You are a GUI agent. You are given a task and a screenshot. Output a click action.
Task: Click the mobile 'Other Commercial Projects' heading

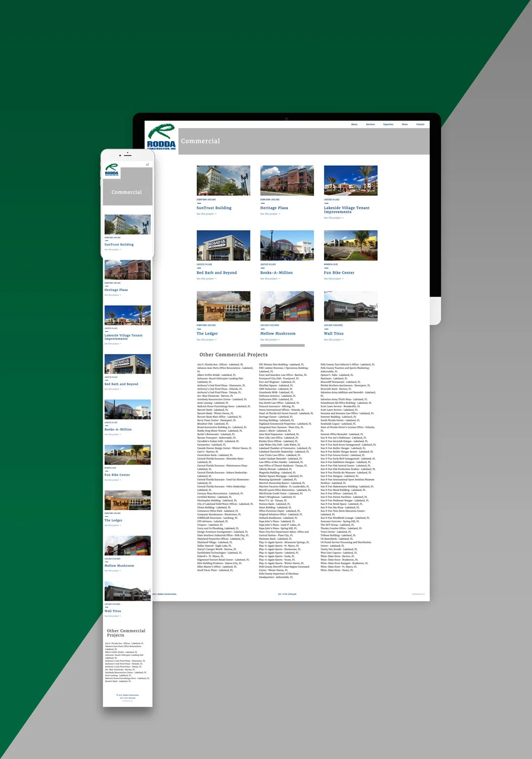pyautogui.click(x=126, y=633)
